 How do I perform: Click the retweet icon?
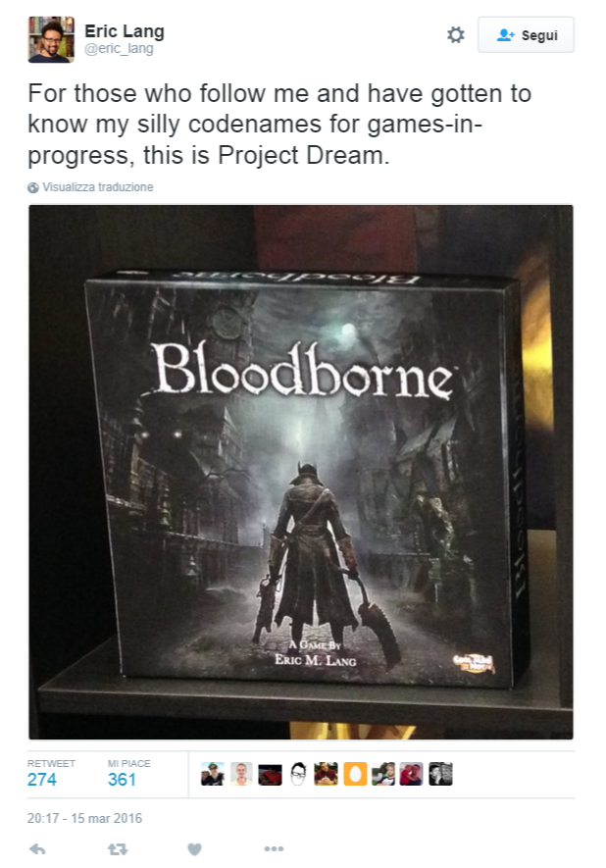pyautogui.click(x=118, y=848)
